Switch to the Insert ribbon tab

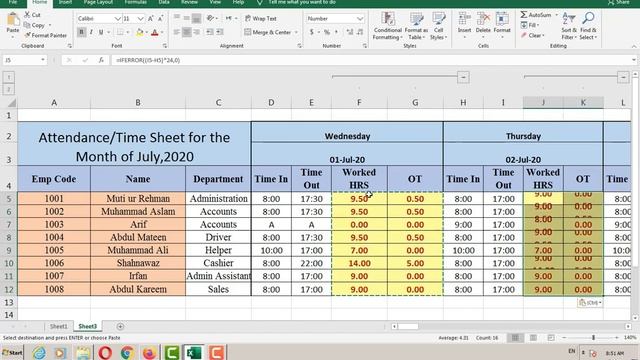click(65, 2)
